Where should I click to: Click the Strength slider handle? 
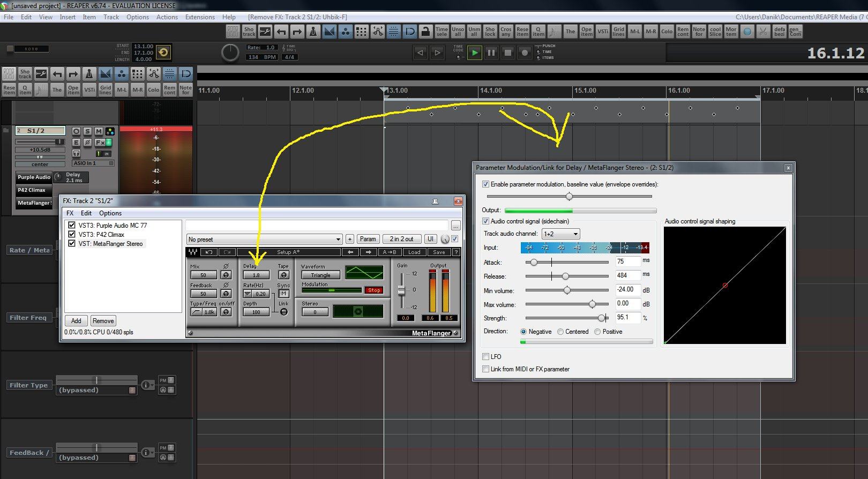[601, 318]
